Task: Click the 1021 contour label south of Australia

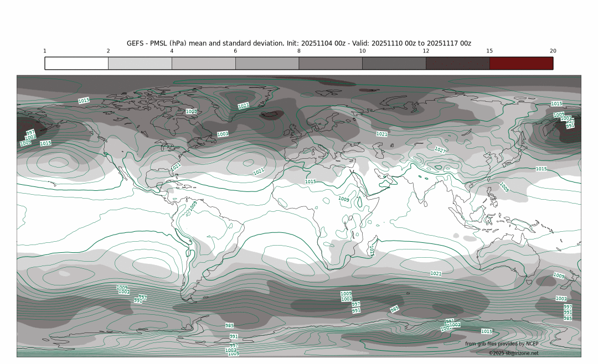Action: coord(436,273)
